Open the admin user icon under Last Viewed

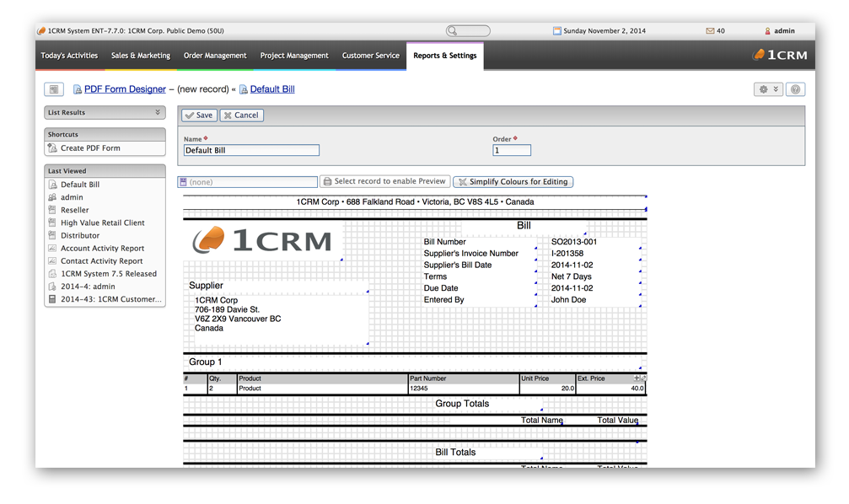pos(52,196)
